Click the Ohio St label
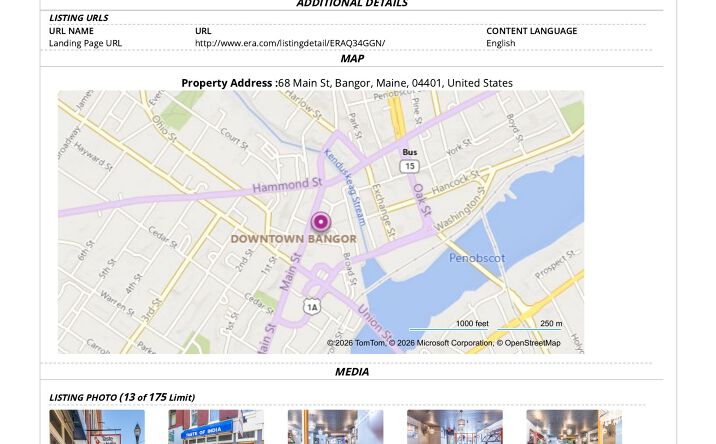The image size is (716, 444). point(164,128)
